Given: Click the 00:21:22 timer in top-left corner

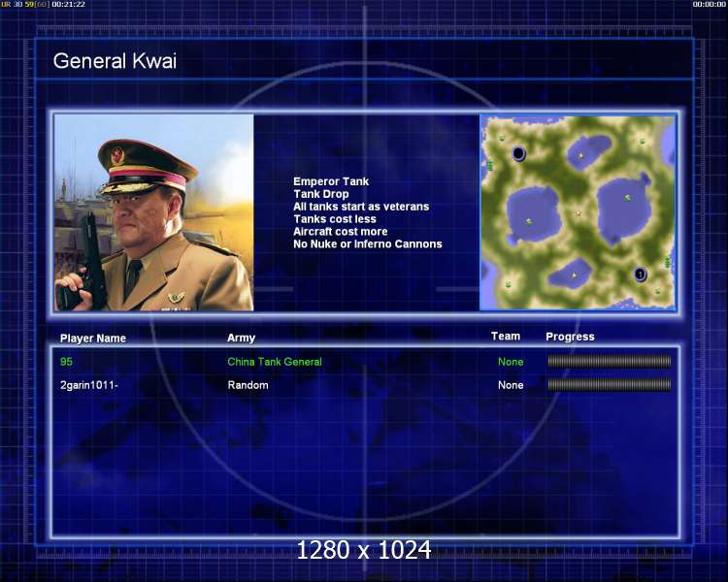Looking at the screenshot, I should pyautogui.click(x=68, y=5).
